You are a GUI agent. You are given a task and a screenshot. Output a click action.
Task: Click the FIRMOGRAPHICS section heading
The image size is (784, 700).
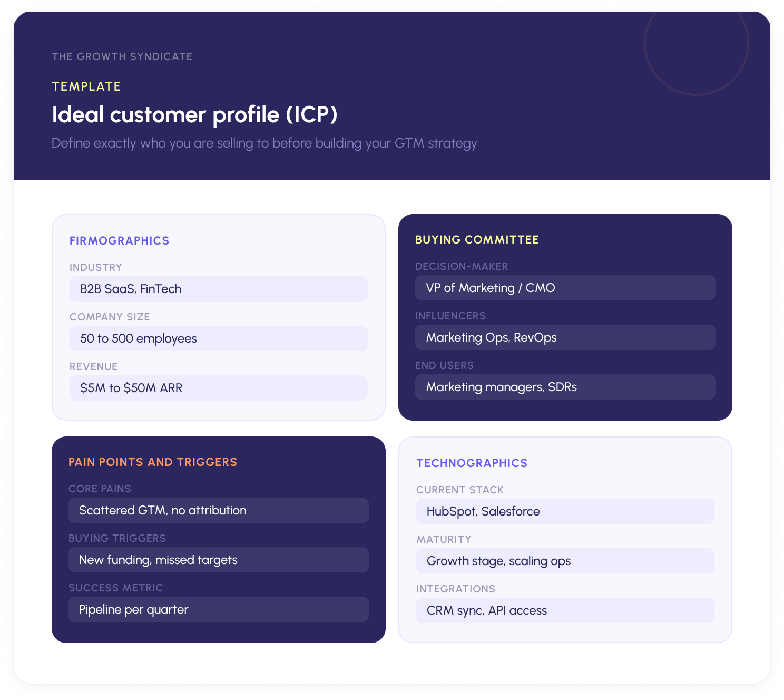point(119,240)
